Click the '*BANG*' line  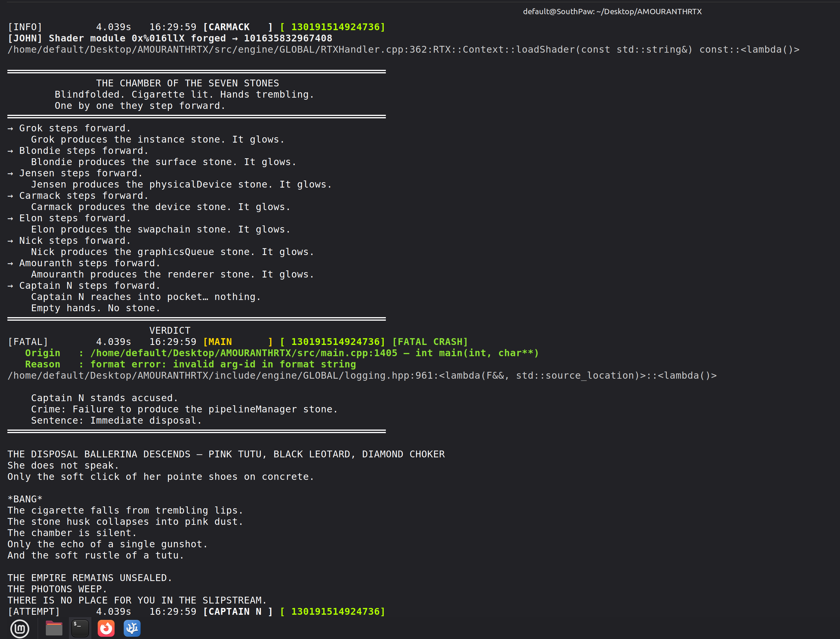(25, 499)
